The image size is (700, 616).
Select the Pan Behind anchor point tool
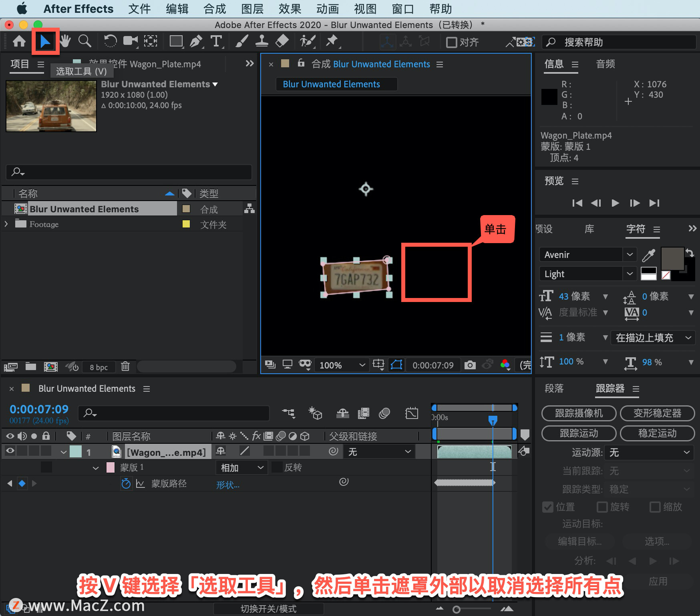[151, 41]
